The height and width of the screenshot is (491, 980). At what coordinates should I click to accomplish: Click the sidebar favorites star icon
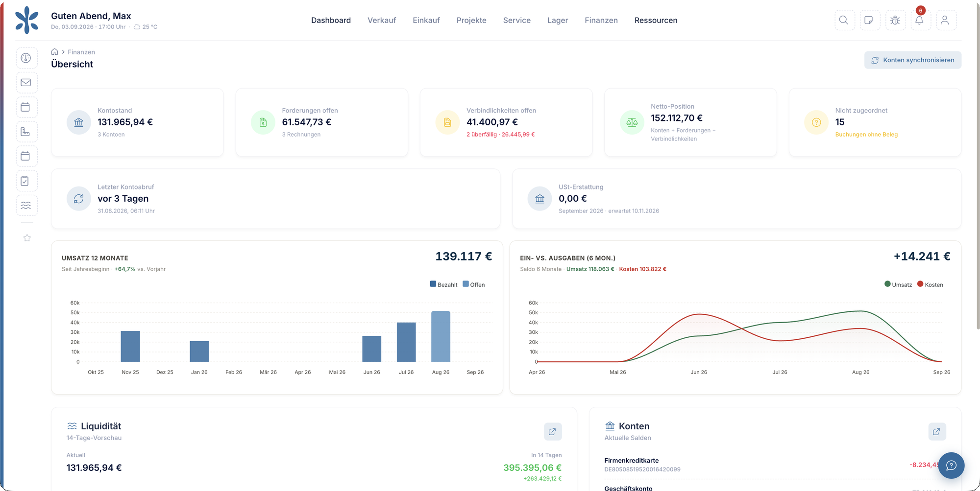pos(27,238)
